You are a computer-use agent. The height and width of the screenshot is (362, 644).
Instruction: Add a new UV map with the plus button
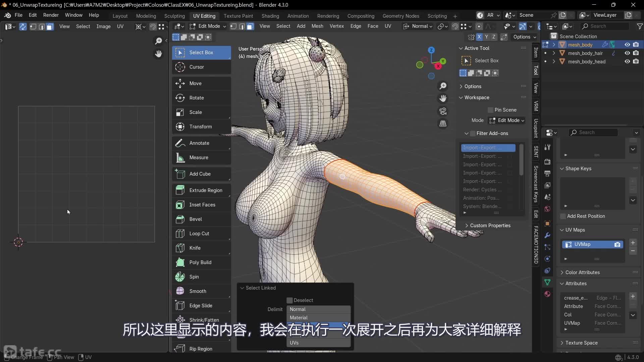633,243
